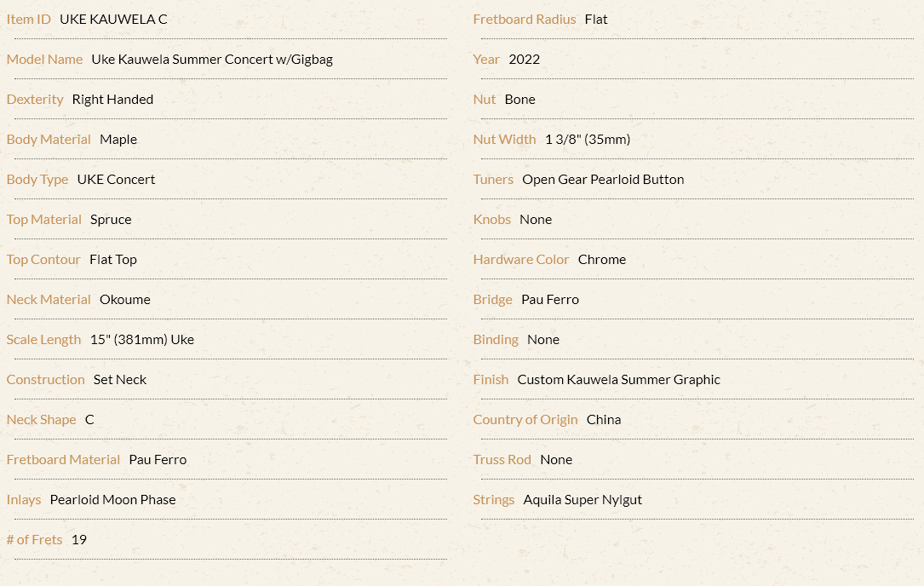Select the 2022 year value
The height and width of the screenshot is (586, 924).
pos(524,60)
